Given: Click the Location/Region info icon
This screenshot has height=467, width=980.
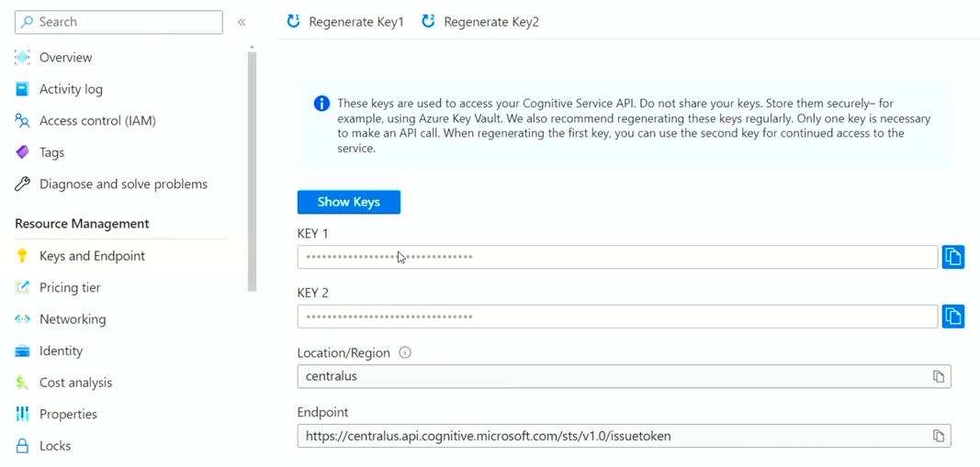Looking at the screenshot, I should (405, 352).
